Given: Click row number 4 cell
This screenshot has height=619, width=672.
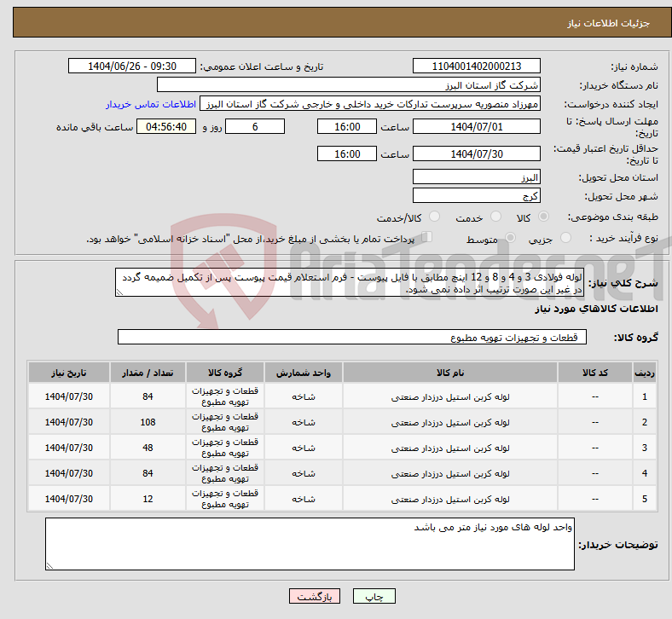Looking at the screenshot, I should (644, 473).
